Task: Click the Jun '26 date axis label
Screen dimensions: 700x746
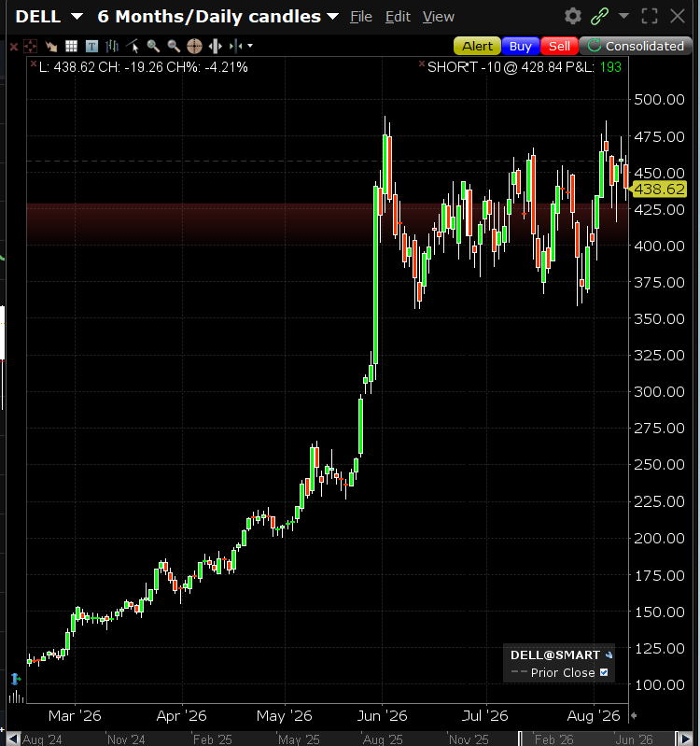Action: 383,715
